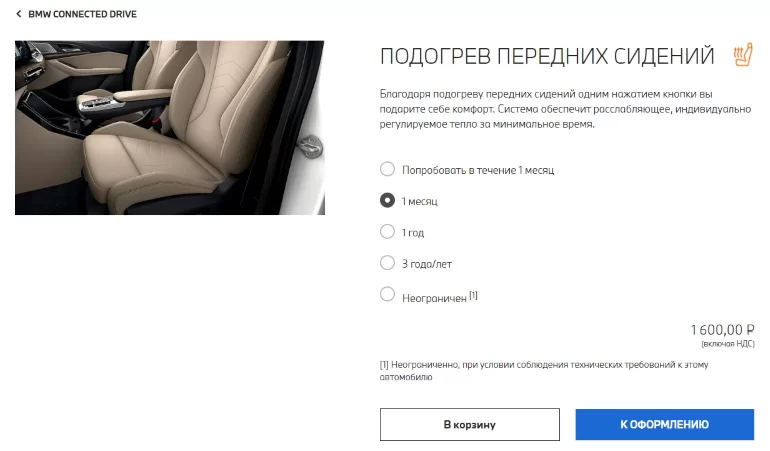The image size is (770, 451).
Task: Click the '3 года/лет' label text
Action: click(427, 264)
